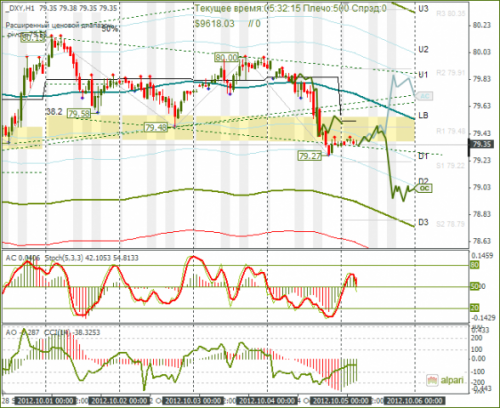Select the 0.1459 AC scale value

(482, 256)
